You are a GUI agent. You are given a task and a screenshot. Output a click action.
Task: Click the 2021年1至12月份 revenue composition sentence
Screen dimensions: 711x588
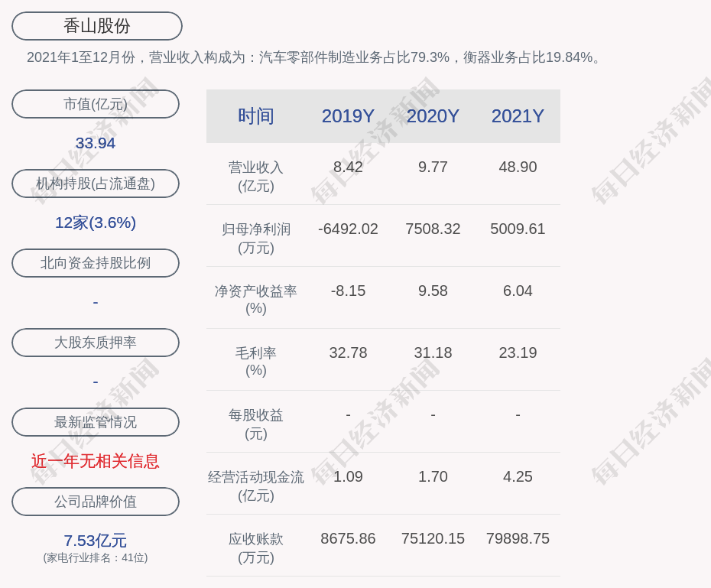[x=314, y=57]
